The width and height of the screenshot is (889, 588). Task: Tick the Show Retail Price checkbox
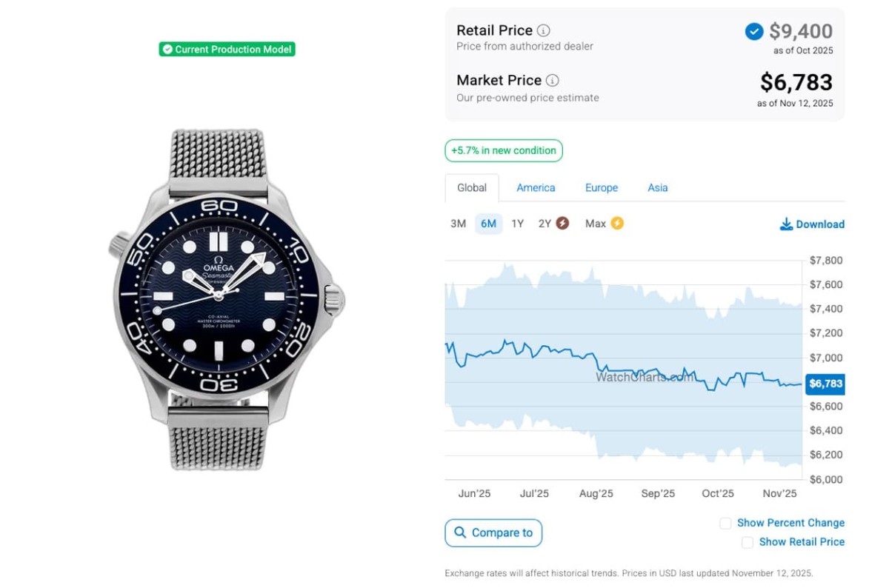pyautogui.click(x=748, y=542)
